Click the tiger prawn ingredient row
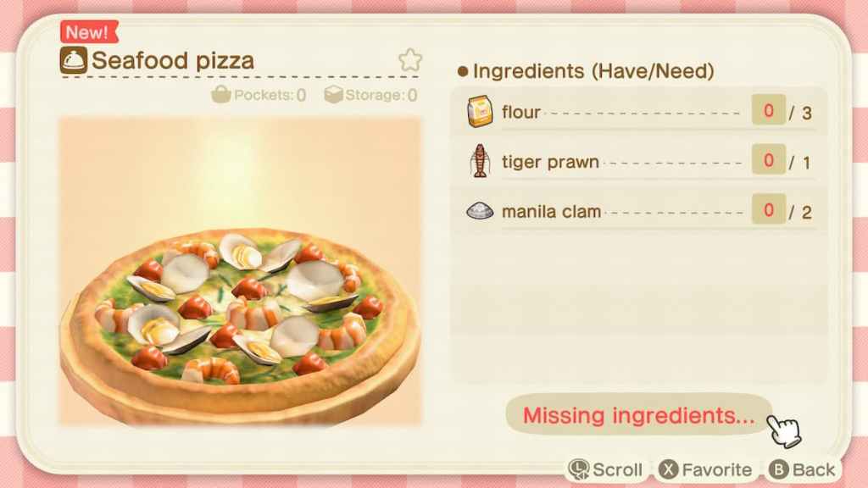 tap(639, 162)
